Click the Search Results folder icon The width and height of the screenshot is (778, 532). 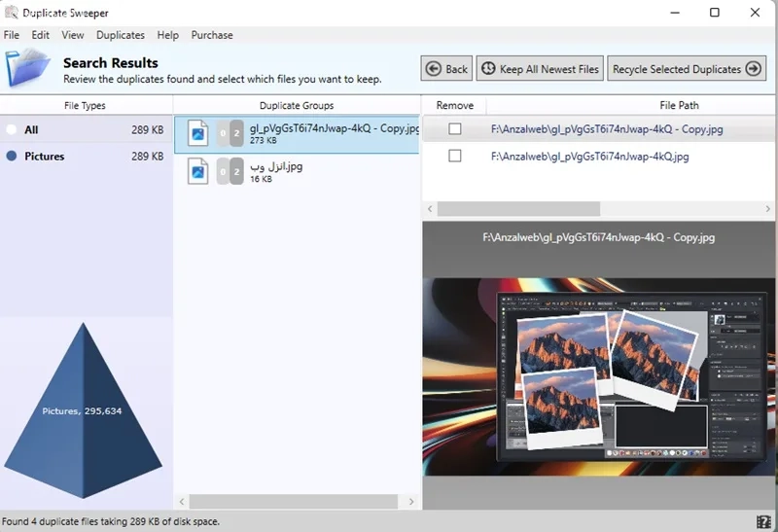[28, 67]
